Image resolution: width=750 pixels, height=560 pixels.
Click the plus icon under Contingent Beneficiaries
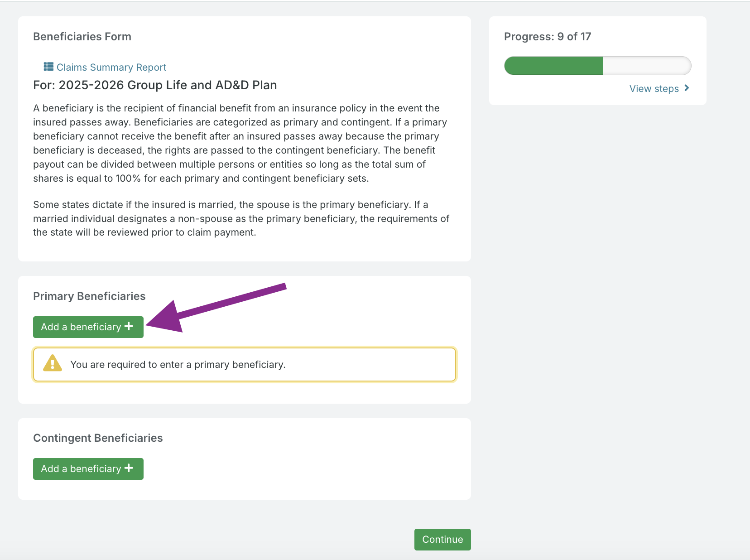[x=129, y=468]
